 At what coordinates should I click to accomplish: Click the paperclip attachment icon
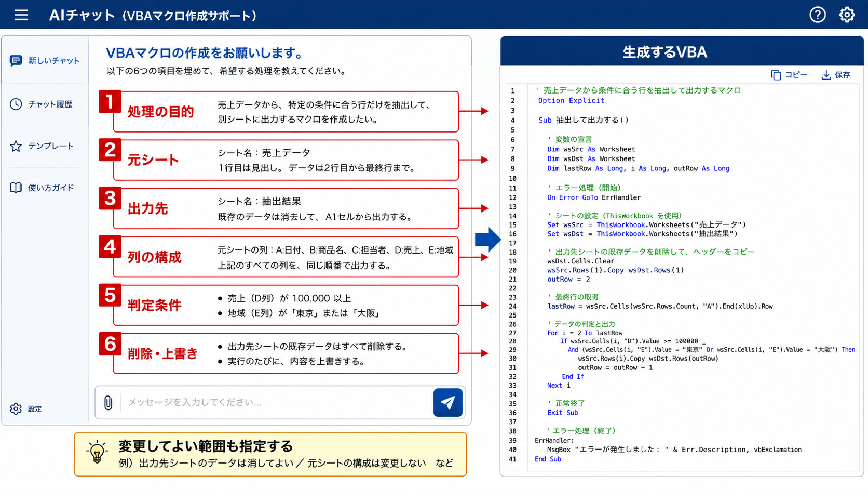pyautogui.click(x=108, y=402)
